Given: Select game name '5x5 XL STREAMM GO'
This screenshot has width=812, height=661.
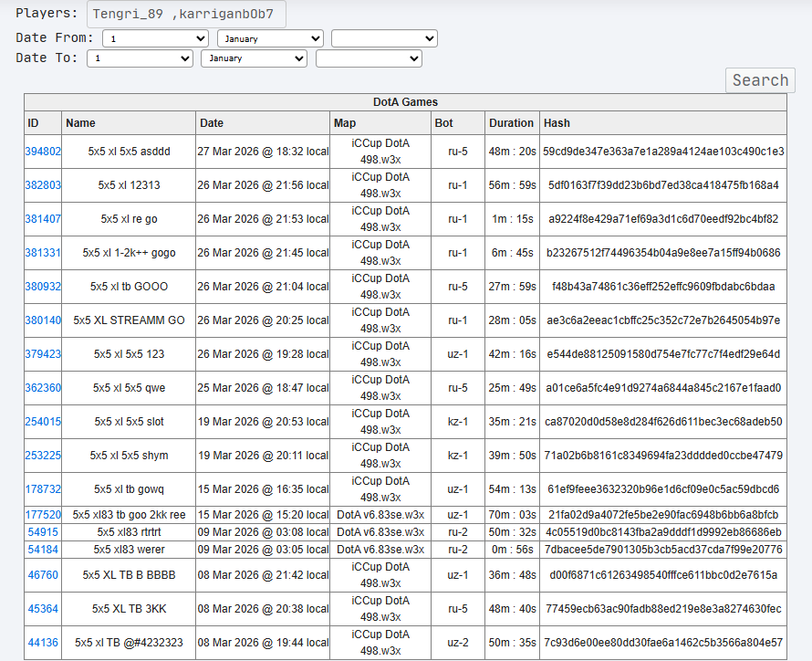Looking at the screenshot, I should click(129, 320).
